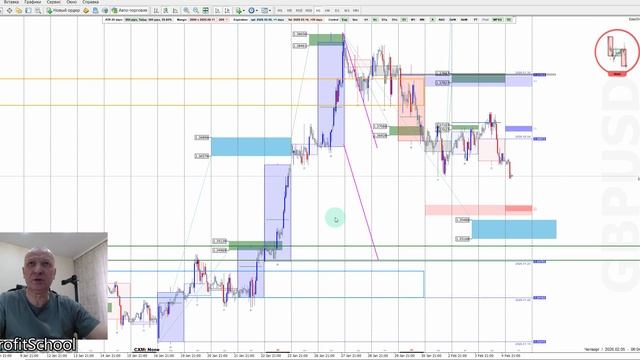Select the green zone at chart top

[326, 40]
